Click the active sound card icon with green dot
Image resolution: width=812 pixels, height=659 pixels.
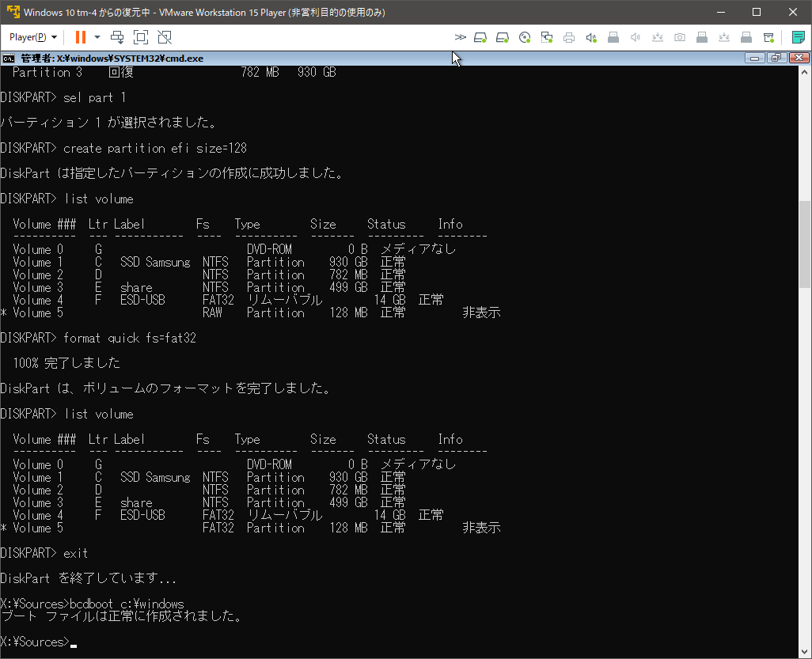[x=591, y=37]
